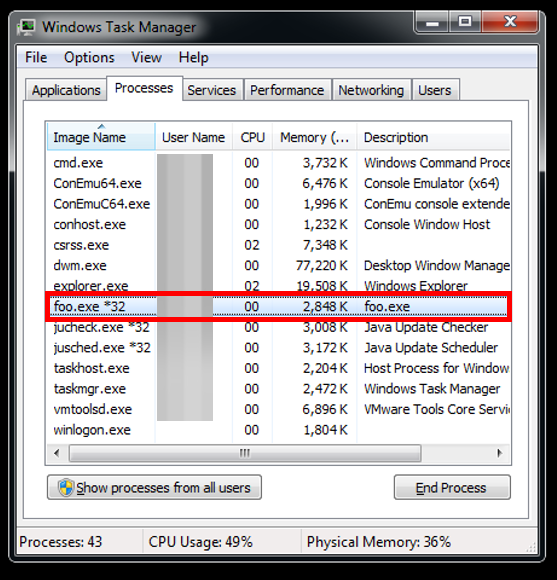Sort processes by Memory column header

tap(315, 137)
